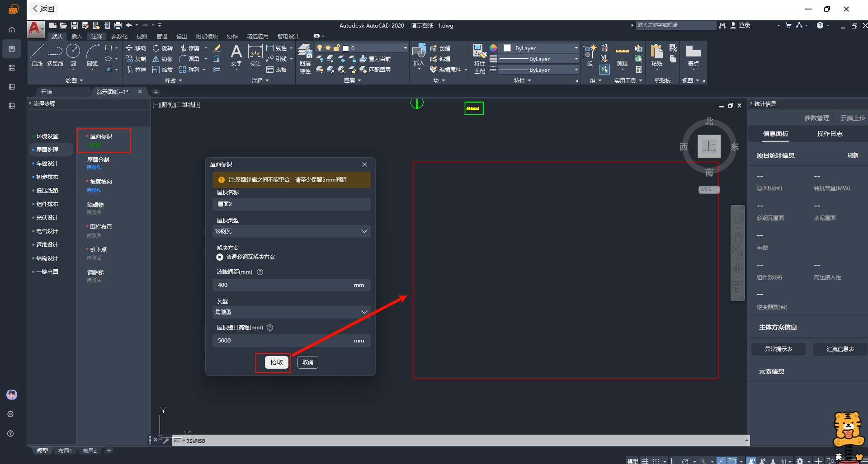Toggle the WCS coordinate system switch
This screenshot has width=868, height=464.
pos(709,190)
